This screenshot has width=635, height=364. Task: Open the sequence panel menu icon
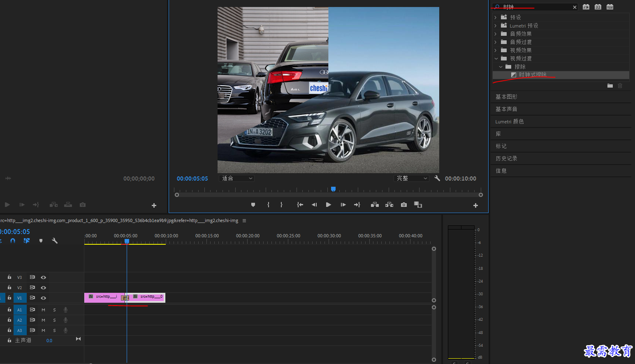tap(244, 220)
